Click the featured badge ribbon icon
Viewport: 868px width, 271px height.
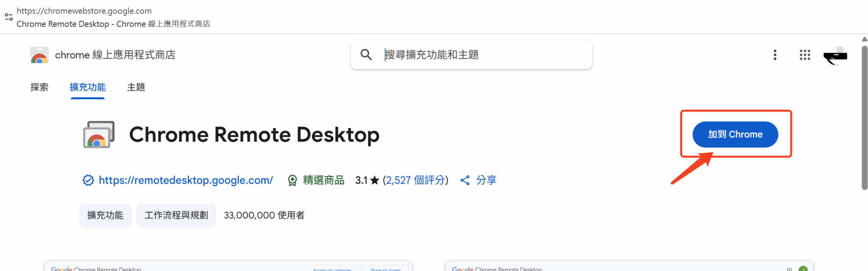(292, 180)
